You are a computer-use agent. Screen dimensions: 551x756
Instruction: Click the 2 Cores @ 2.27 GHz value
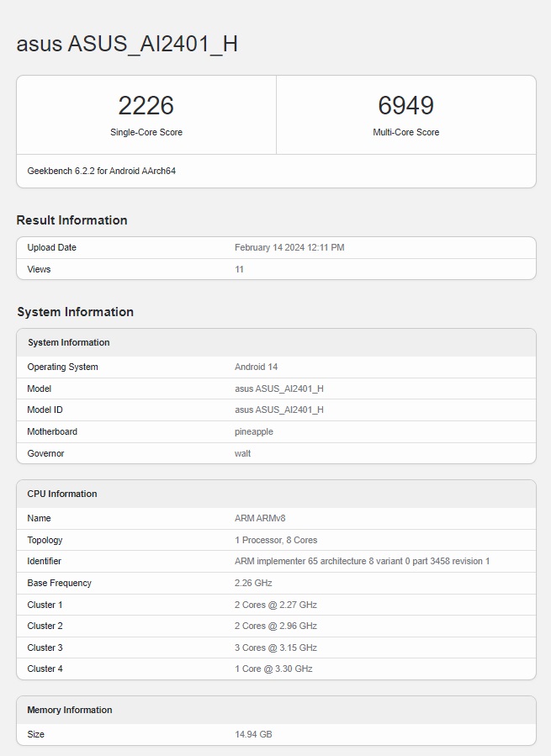pos(276,605)
